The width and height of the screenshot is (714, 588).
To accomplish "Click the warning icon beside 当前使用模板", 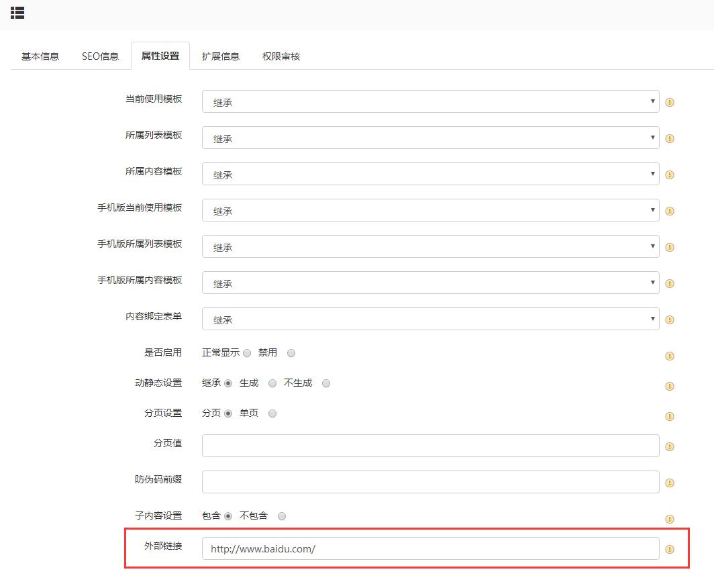I will tap(669, 102).
